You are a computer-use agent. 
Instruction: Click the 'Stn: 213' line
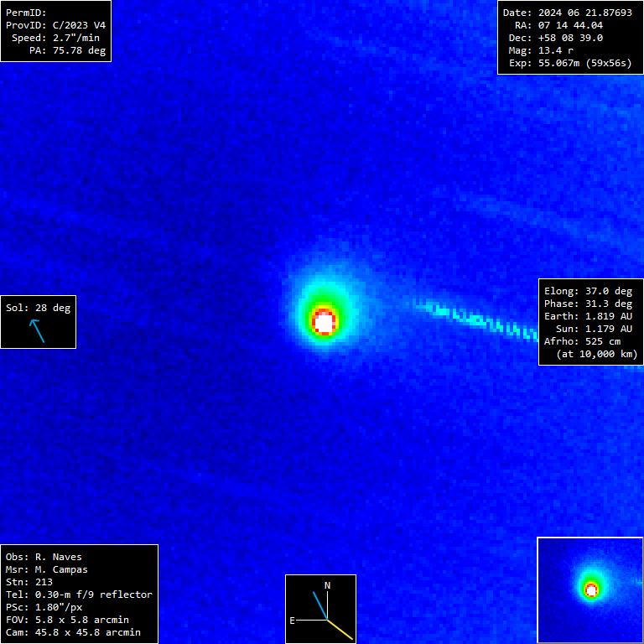29,582
